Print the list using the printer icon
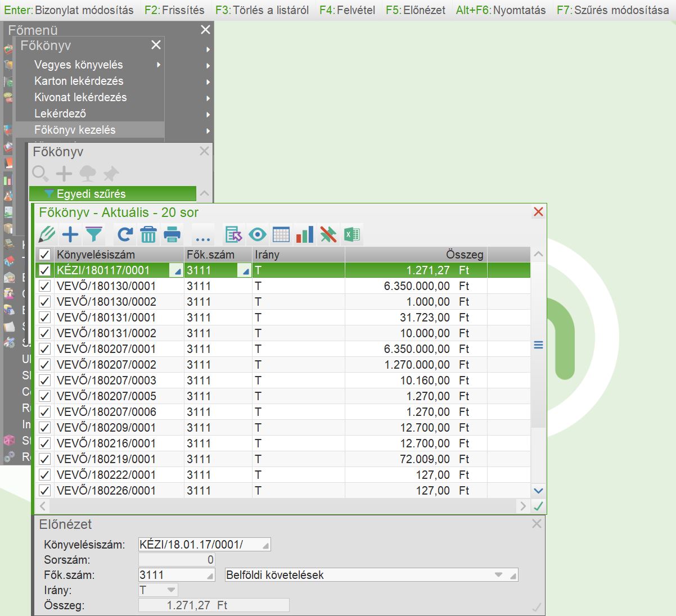The height and width of the screenshot is (616, 676). point(172,234)
